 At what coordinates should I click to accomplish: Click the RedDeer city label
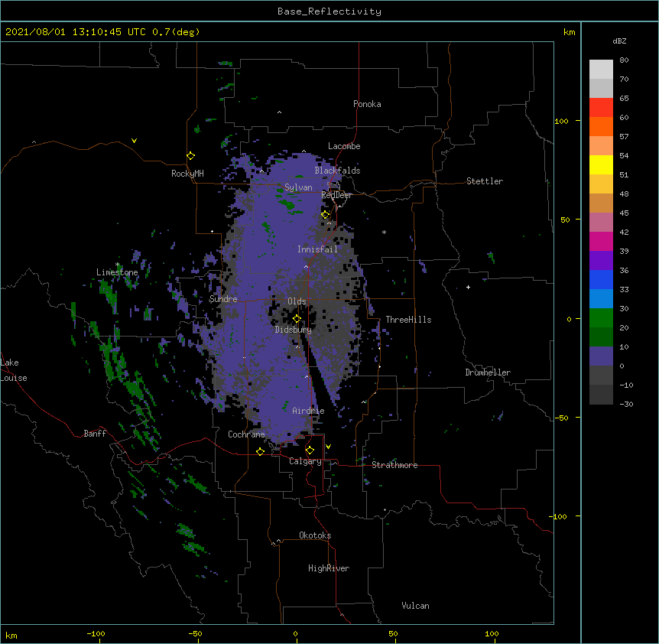coord(336,195)
